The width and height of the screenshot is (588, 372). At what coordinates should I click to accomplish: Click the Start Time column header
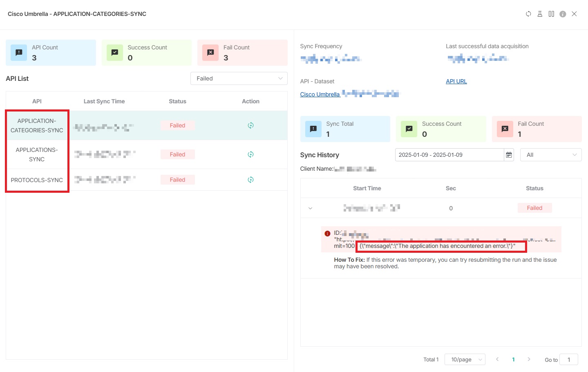(x=367, y=188)
